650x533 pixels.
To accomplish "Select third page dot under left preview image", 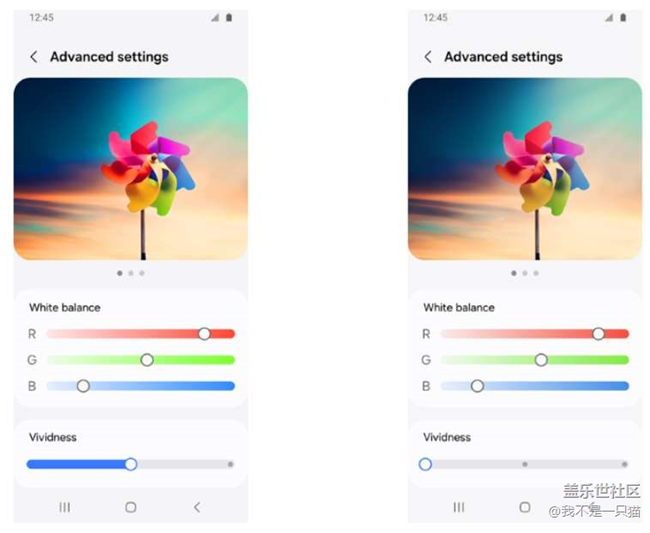I will coord(142,273).
